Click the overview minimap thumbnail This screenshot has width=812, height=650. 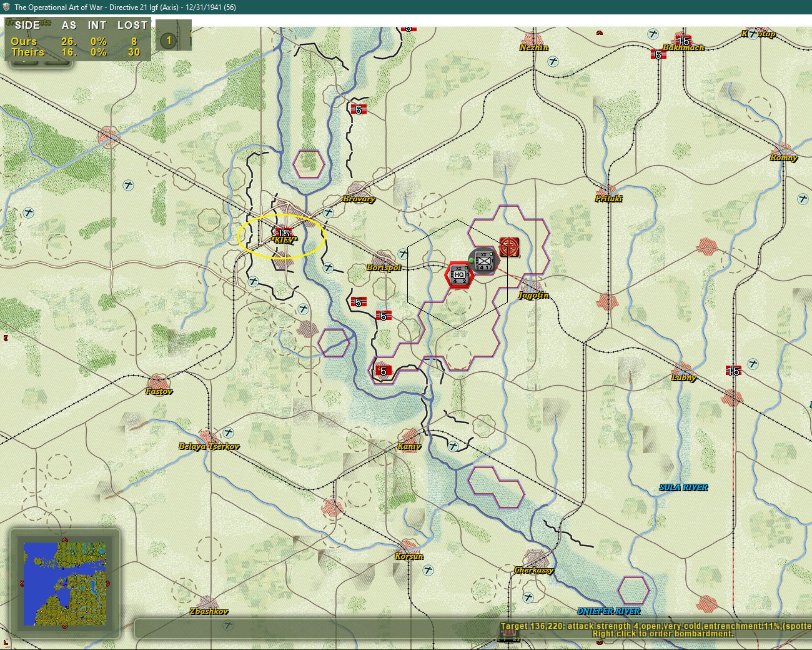65,584
